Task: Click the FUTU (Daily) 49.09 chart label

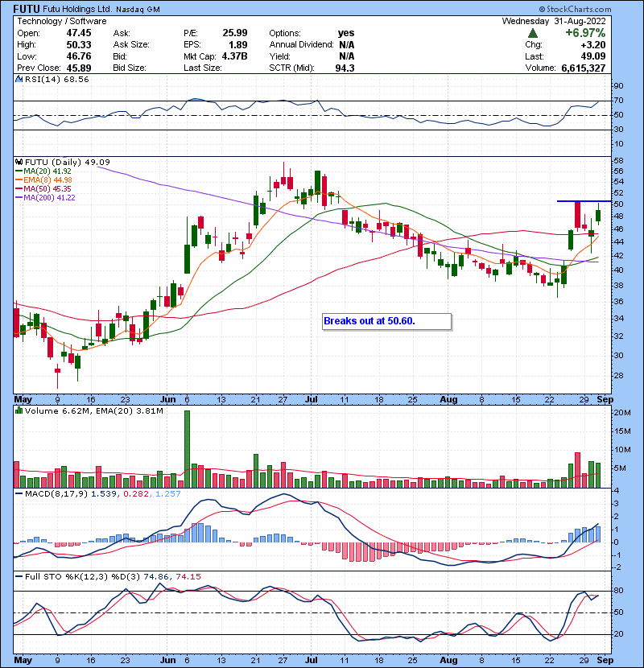Action: pos(68,162)
